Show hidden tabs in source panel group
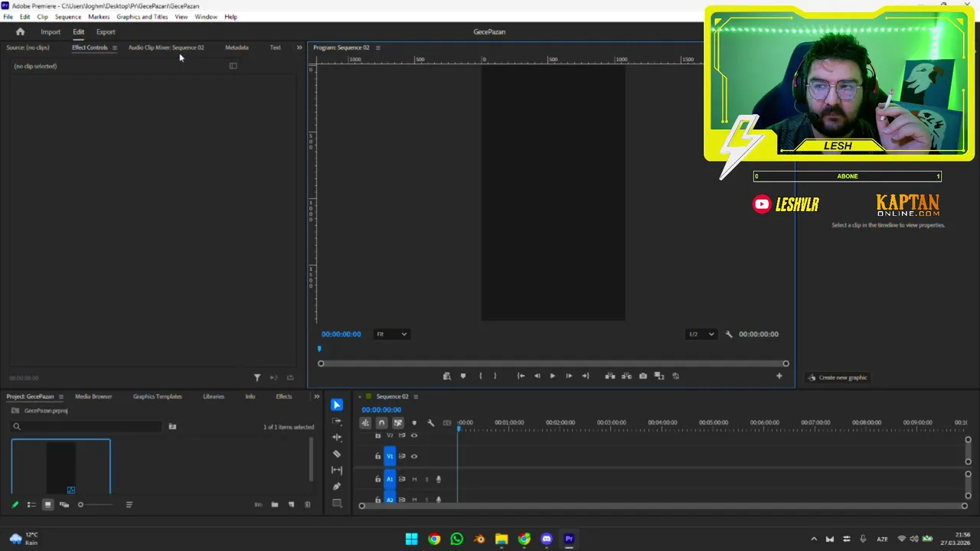The height and width of the screenshot is (551, 980). [299, 47]
